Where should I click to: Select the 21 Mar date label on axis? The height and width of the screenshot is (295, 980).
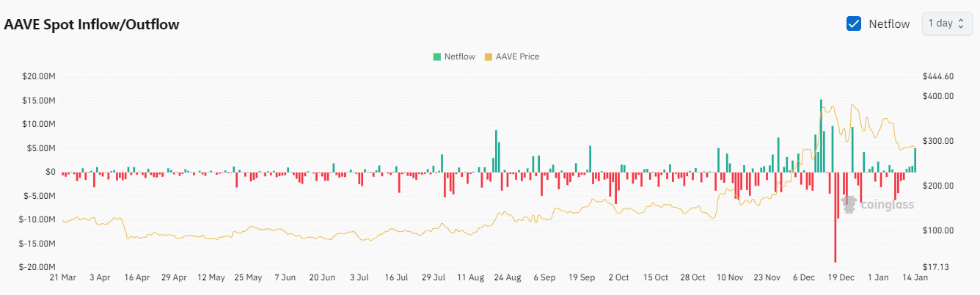[63, 278]
